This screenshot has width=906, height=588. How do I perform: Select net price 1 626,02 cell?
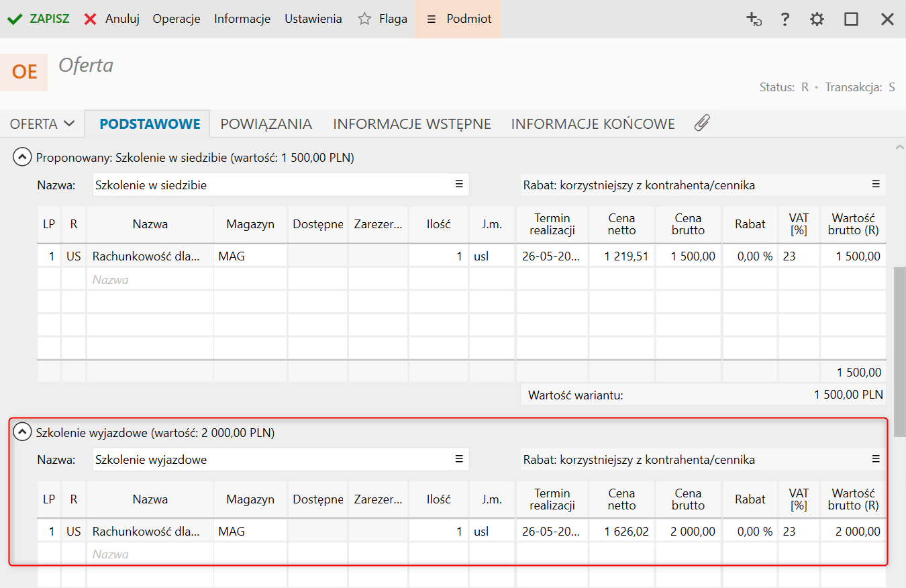(x=622, y=532)
